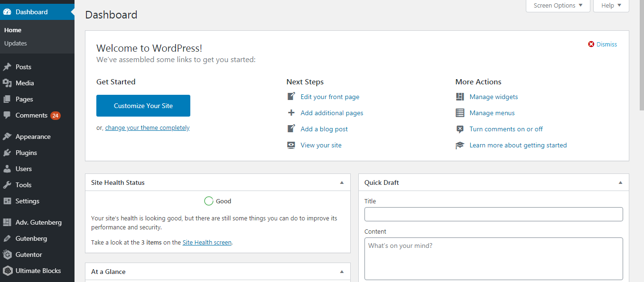Screen dimensions: 644x282
Task: Click the Customize Your Site button
Action: (143, 106)
